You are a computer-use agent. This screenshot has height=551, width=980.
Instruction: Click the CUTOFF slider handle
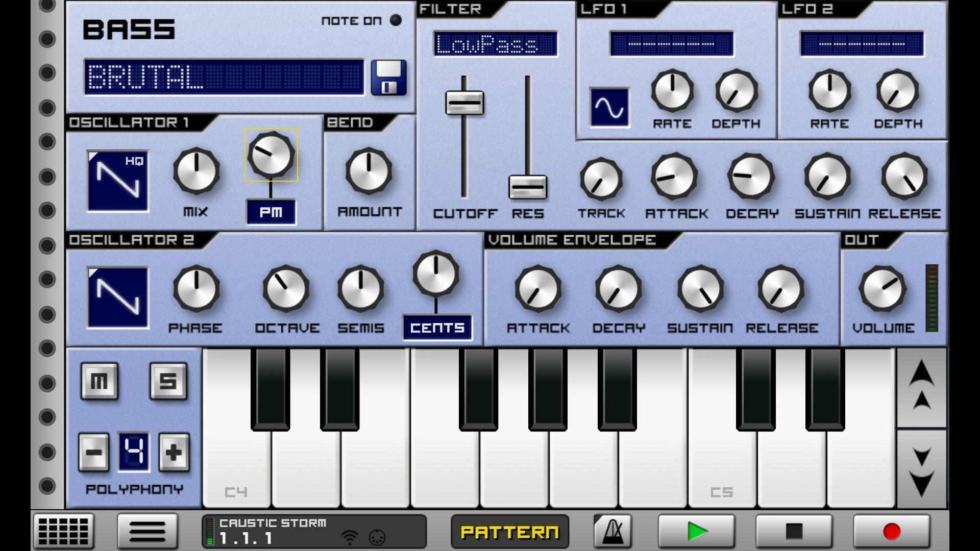point(465,103)
